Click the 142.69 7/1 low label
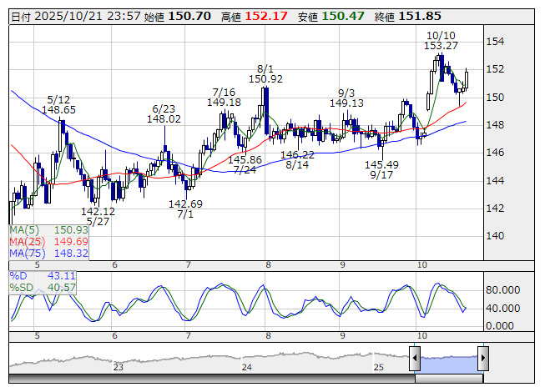Viewport: 545px width, 392px height. coord(185,209)
